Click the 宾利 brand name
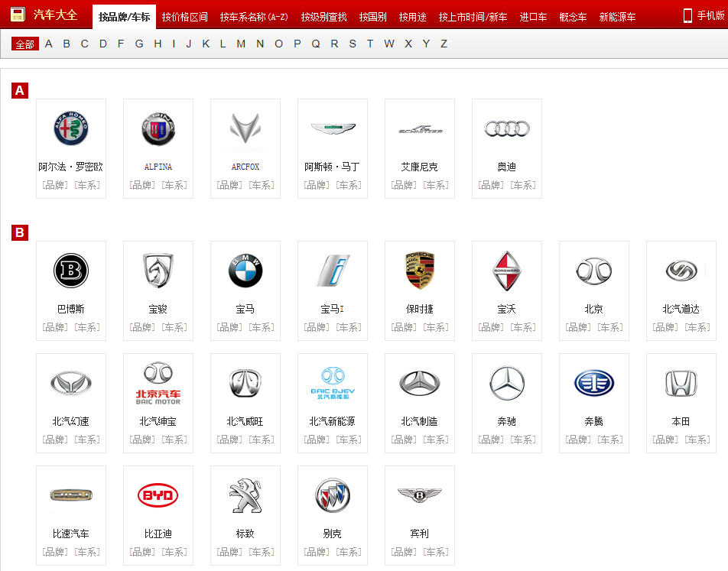This screenshot has height=571, width=728. [x=420, y=534]
